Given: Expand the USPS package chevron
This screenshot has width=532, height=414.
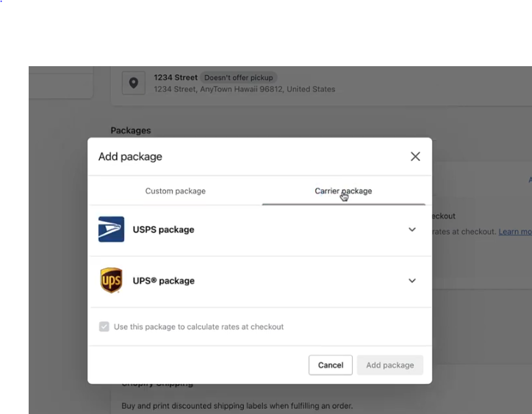Looking at the screenshot, I should point(412,229).
